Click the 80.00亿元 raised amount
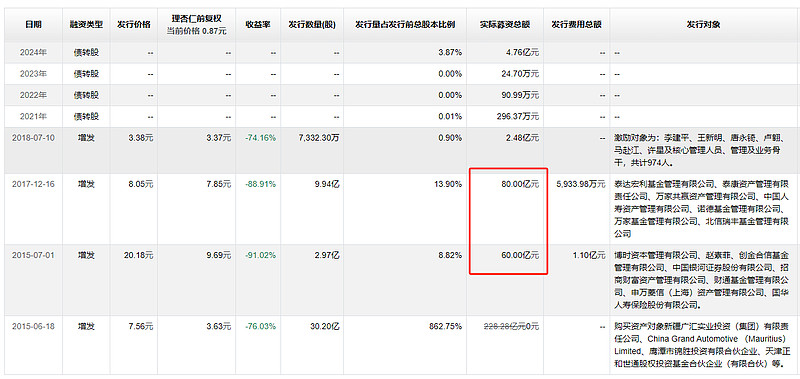Image resolution: width=800 pixels, height=379 pixels. click(x=520, y=184)
